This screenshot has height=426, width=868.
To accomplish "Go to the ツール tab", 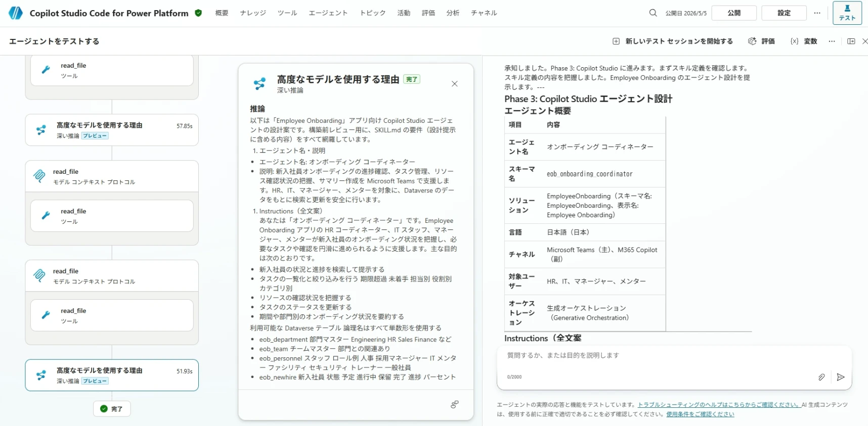I will [x=287, y=13].
